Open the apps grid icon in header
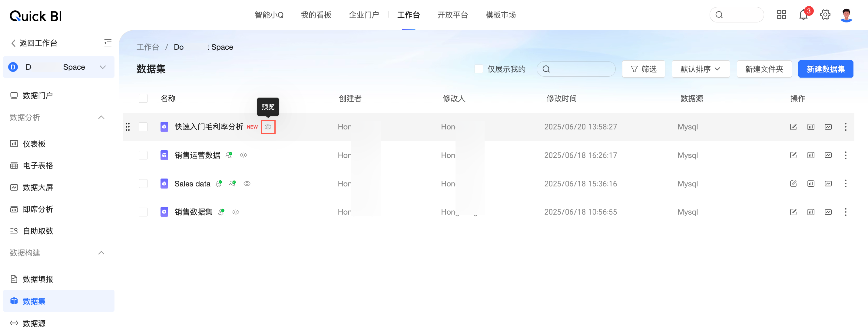Image resolution: width=868 pixels, height=331 pixels. [781, 15]
